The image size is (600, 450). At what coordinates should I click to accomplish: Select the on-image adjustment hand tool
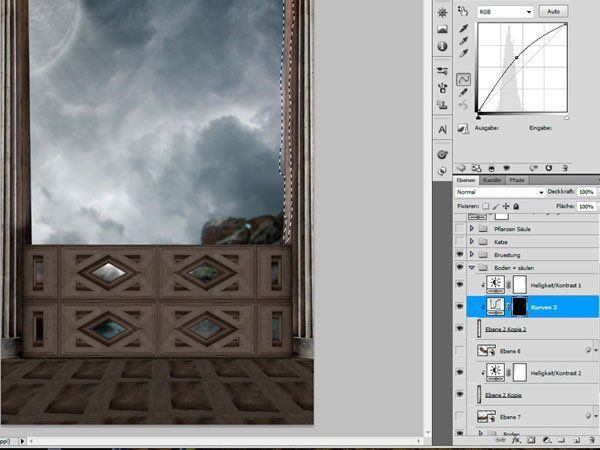(463, 11)
